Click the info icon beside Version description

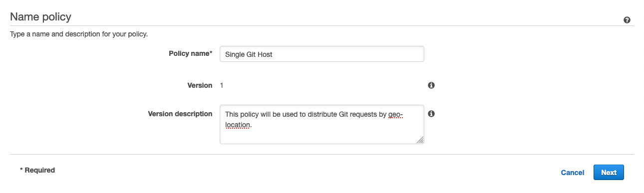coord(431,114)
